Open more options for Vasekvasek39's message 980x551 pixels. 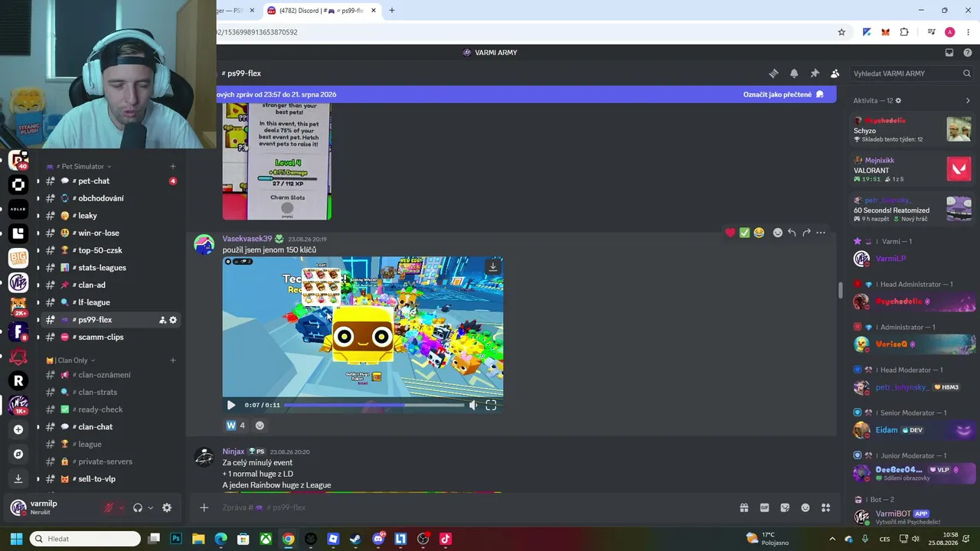821,233
